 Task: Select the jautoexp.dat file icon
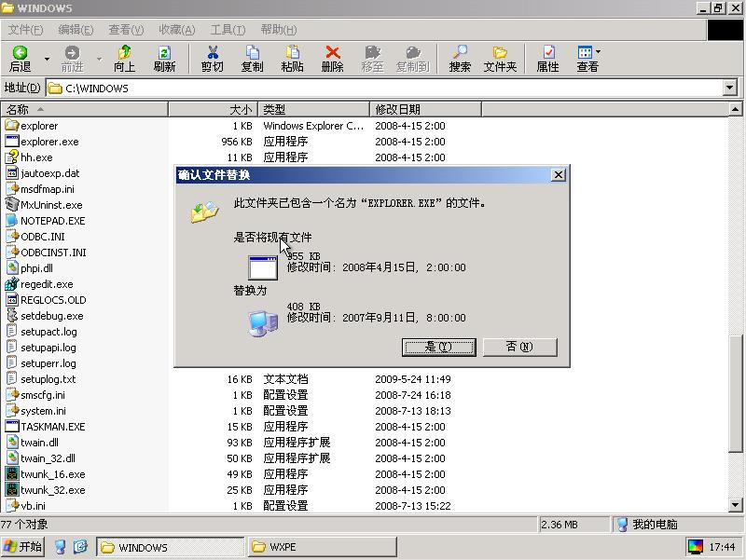12,173
